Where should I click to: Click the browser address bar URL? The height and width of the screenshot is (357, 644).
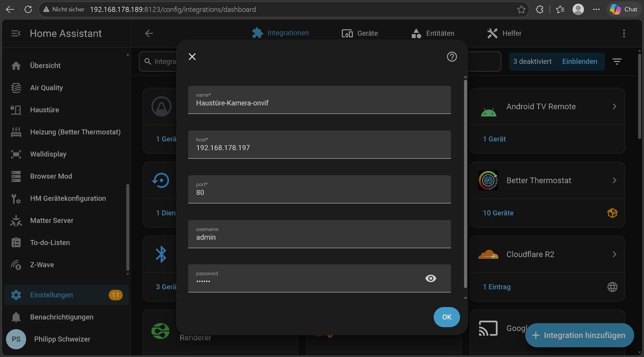click(173, 9)
